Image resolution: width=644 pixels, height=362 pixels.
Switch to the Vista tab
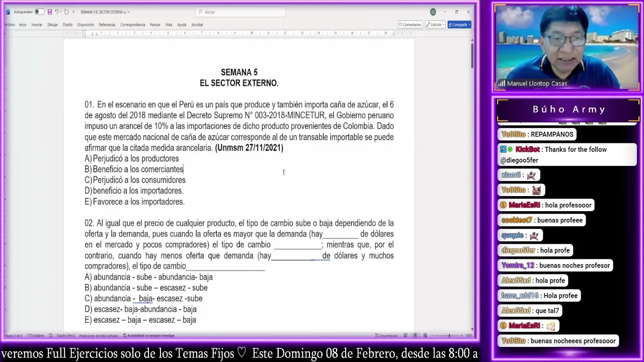tap(169, 25)
